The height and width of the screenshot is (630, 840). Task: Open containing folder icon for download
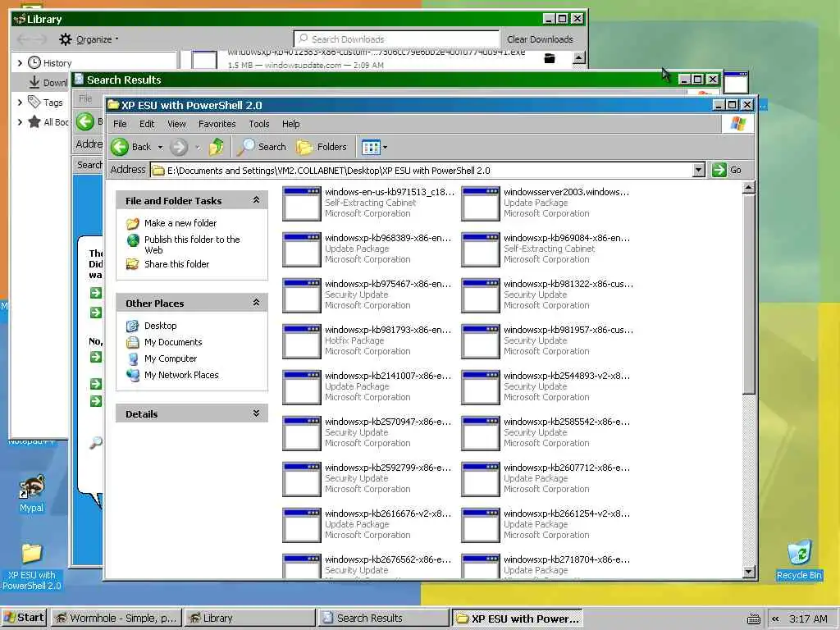pos(550,58)
